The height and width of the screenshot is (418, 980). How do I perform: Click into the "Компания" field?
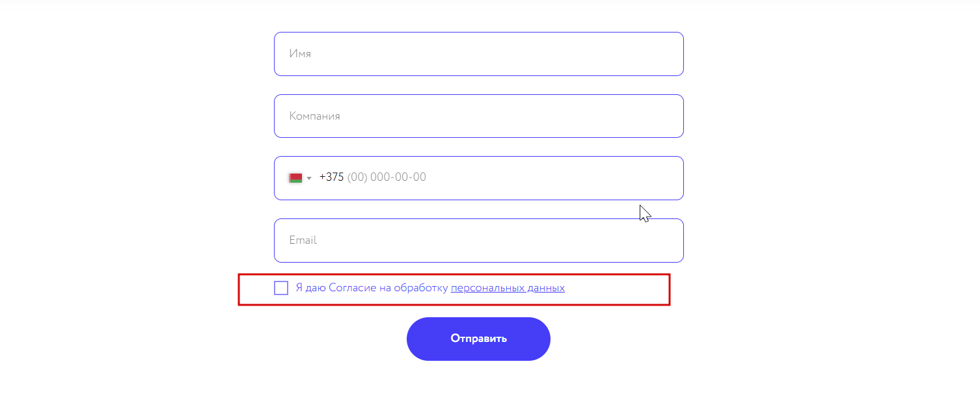coord(478,116)
